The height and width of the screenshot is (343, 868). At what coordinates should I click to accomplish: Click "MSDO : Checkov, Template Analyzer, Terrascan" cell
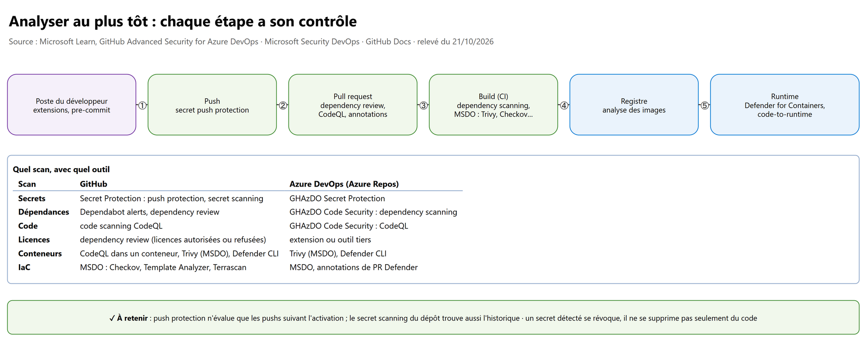tap(163, 267)
